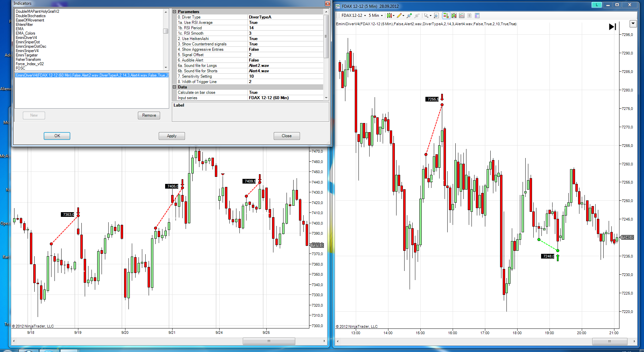Screen dimensions: 644x352
Task: Select EminiSniperDot in the indicator list
Action: (28, 42)
